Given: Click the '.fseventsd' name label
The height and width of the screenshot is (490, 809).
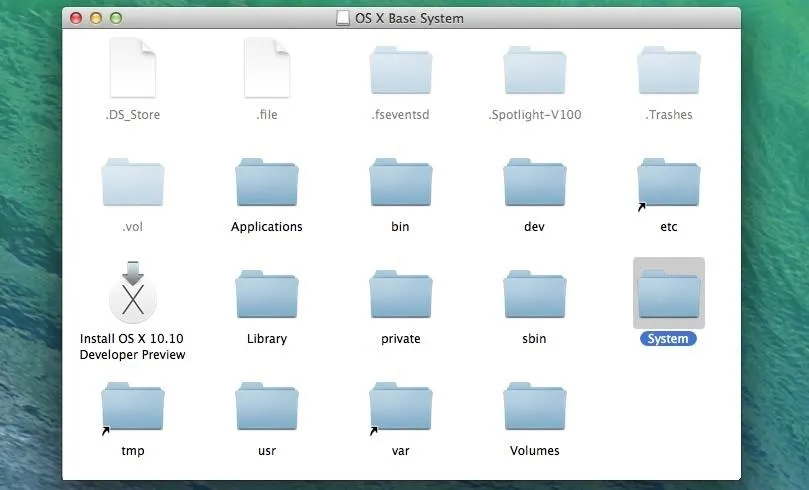Looking at the screenshot, I should coord(400,115).
